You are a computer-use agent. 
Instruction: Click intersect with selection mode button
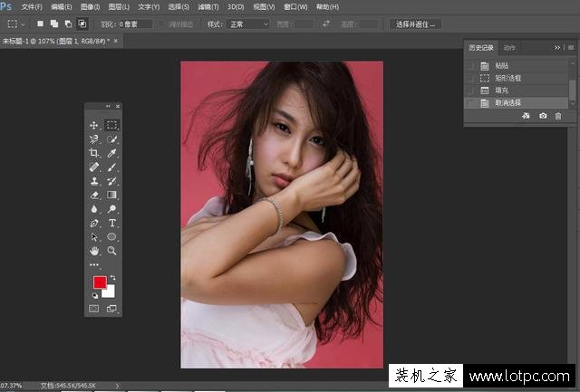(82, 24)
